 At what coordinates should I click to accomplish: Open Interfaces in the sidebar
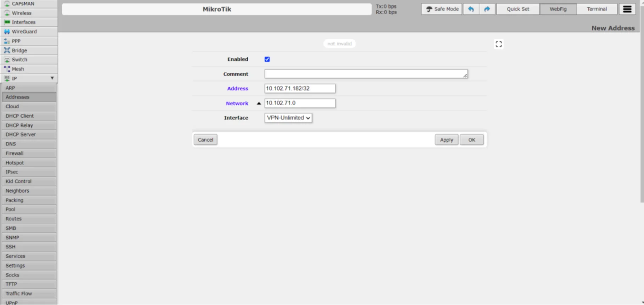coord(23,22)
